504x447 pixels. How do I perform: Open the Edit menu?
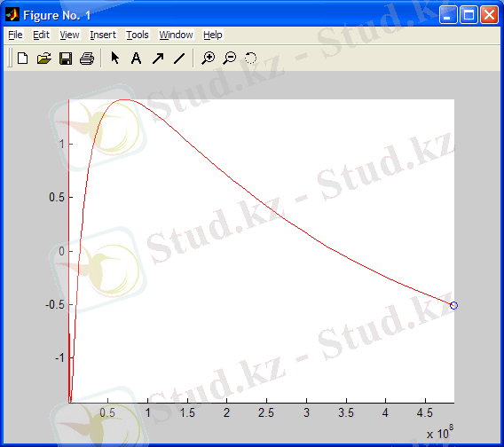41,35
